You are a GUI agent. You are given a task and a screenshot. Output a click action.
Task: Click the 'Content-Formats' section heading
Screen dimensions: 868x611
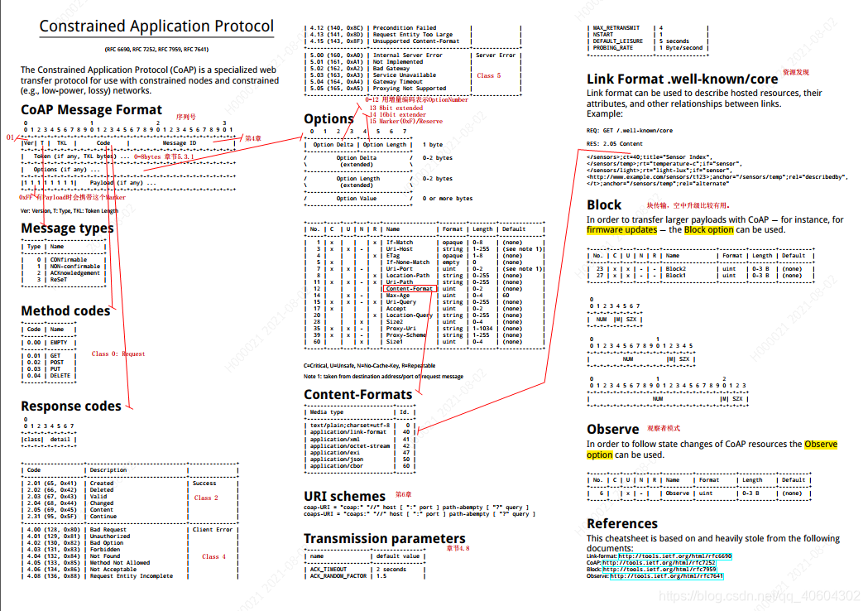coord(358,394)
